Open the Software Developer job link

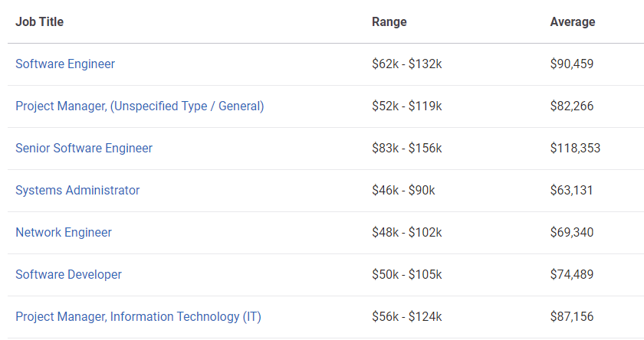point(68,274)
